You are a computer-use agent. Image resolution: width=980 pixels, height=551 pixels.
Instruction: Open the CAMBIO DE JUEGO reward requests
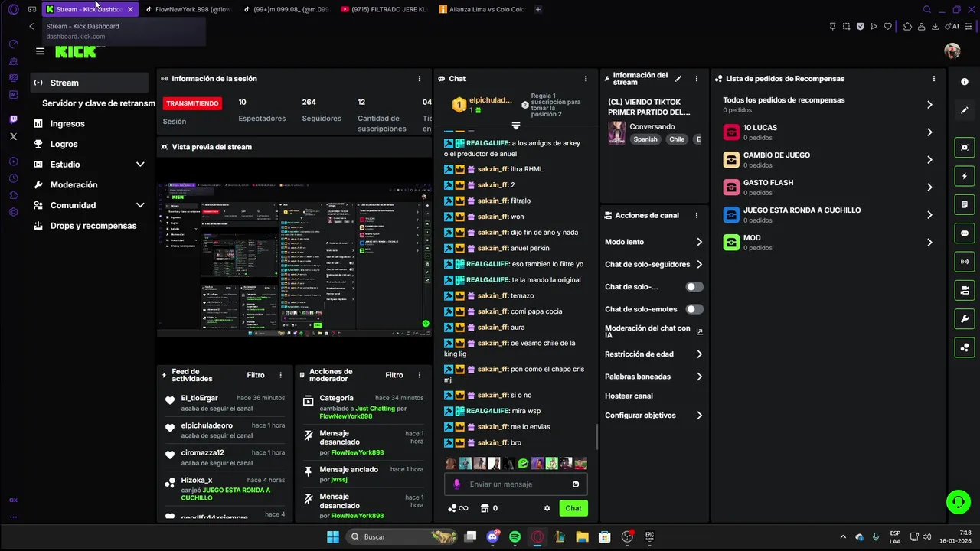click(828, 160)
